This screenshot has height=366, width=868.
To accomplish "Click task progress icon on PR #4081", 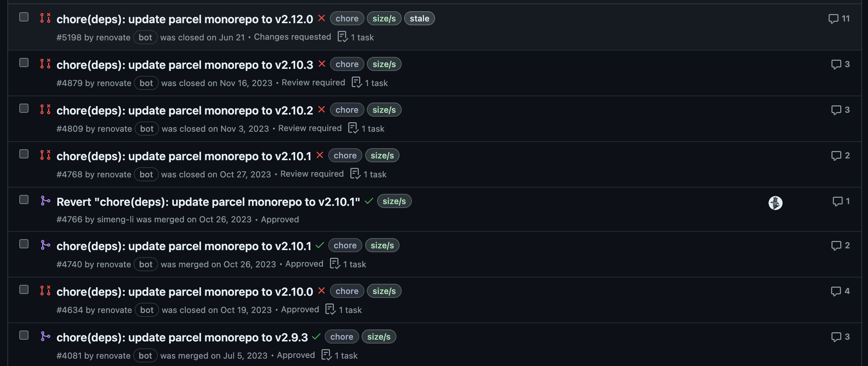I will point(326,355).
